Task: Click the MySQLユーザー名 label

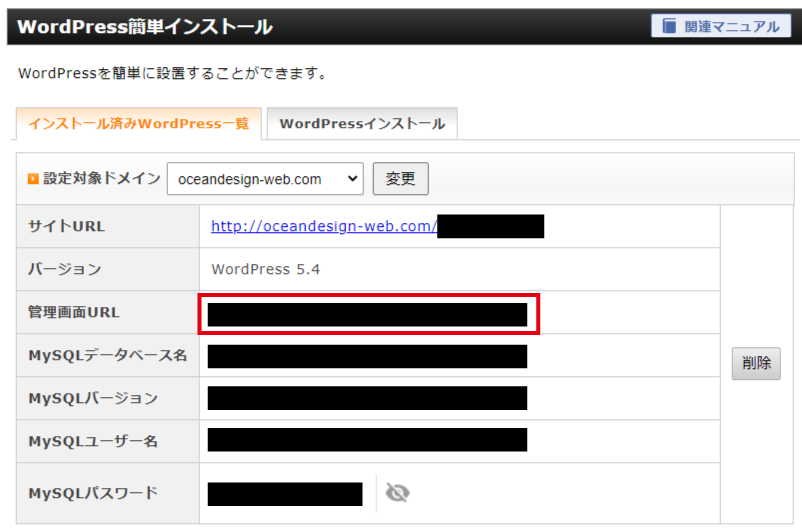Action: click(x=93, y=441)
